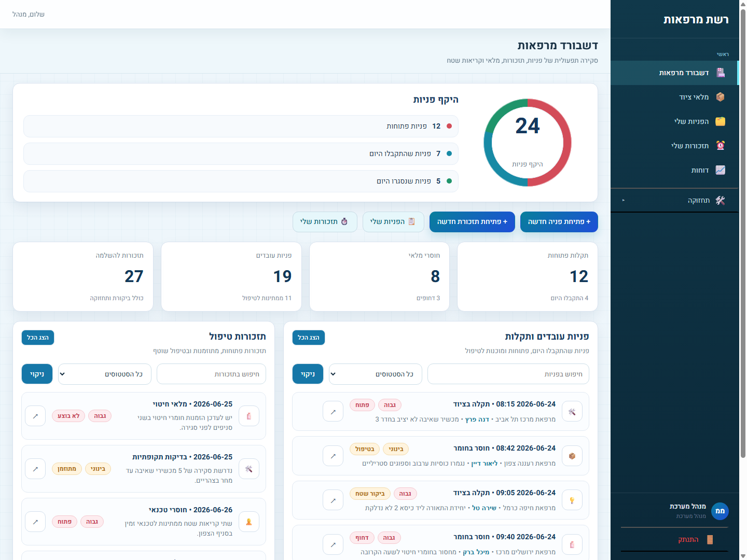Click the icon of the 09:40 ticket
747x560 pixels.
point(572,545)
